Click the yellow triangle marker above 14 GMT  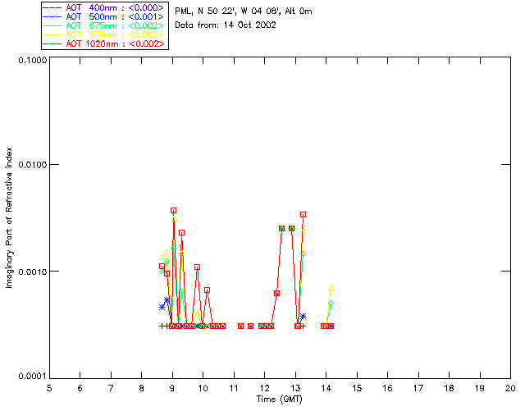331,288
